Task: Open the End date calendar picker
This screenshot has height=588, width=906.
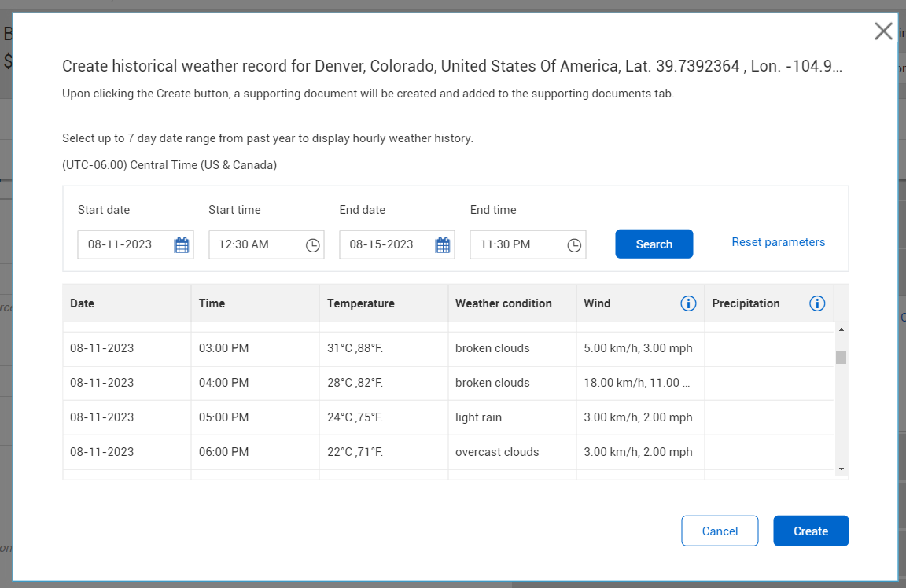Action: pos(443,245)
